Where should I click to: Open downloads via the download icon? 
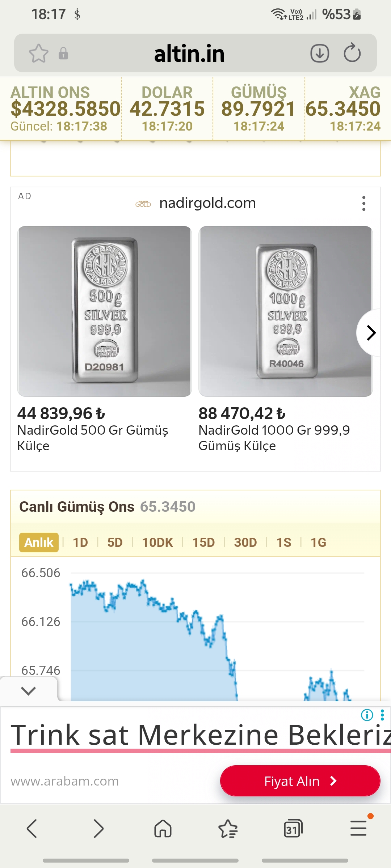point(320,54)
